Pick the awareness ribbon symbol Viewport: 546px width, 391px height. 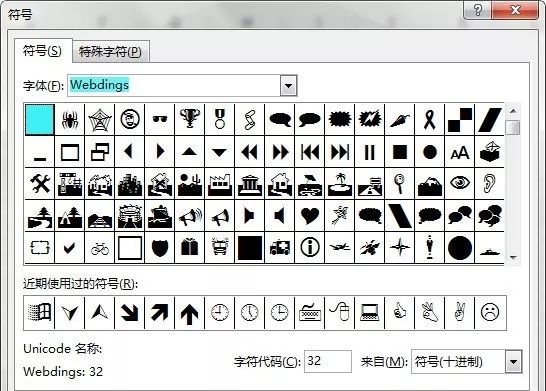(429, 120)
